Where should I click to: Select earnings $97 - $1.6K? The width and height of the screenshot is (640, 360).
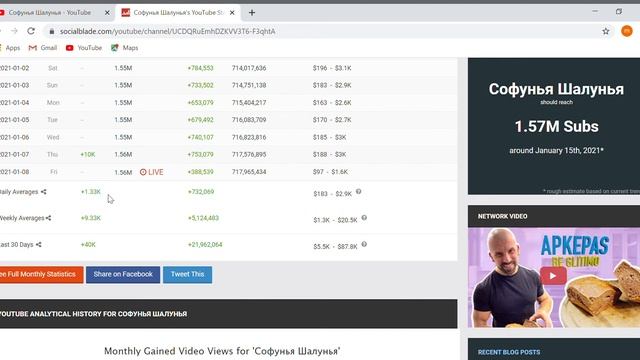[x=330, y=172]
